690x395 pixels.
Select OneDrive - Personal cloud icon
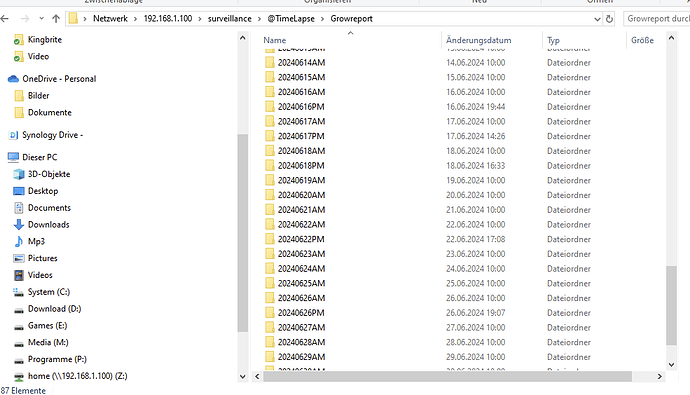14,79
